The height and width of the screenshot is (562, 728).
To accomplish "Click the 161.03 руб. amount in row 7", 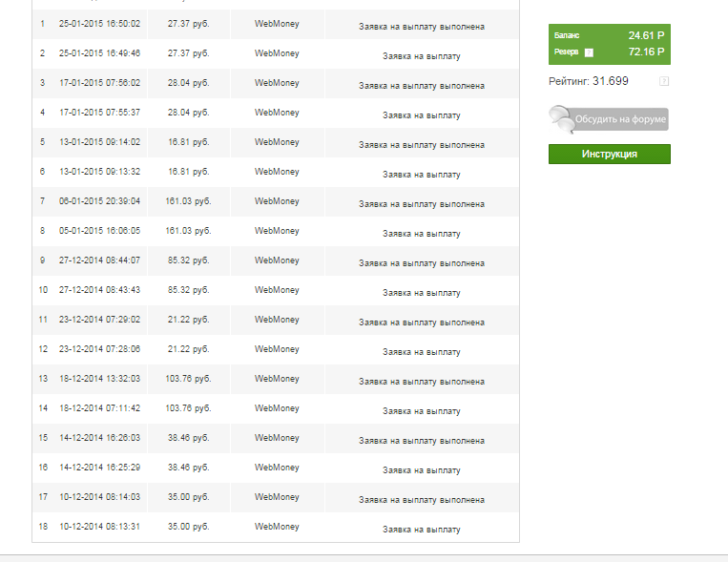I will click(x=188, y=201).
